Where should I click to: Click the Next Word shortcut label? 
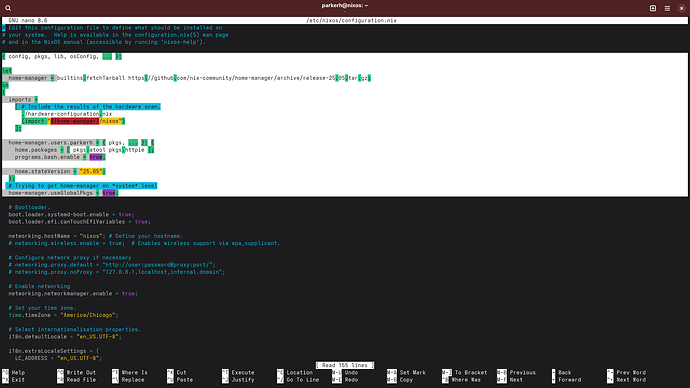631,380
